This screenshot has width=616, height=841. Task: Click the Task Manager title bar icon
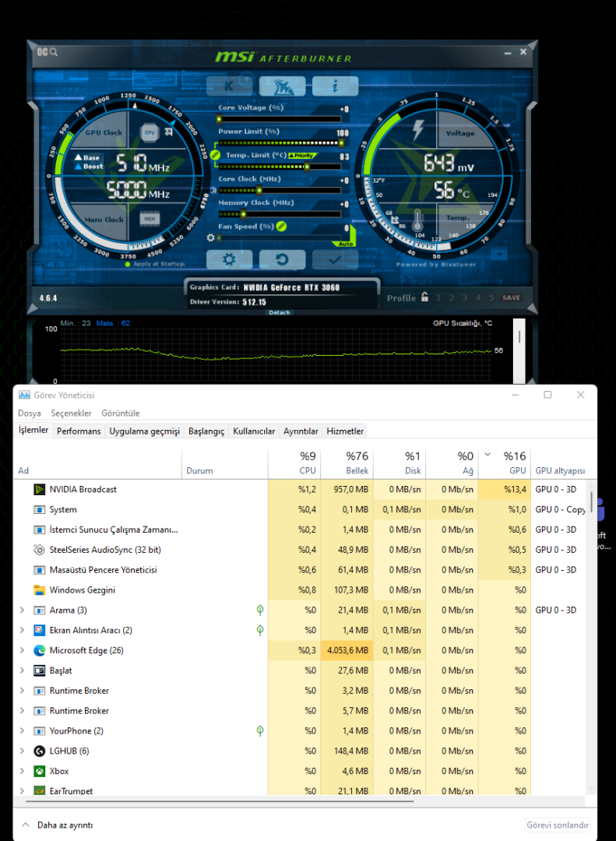tap(24, 395)
